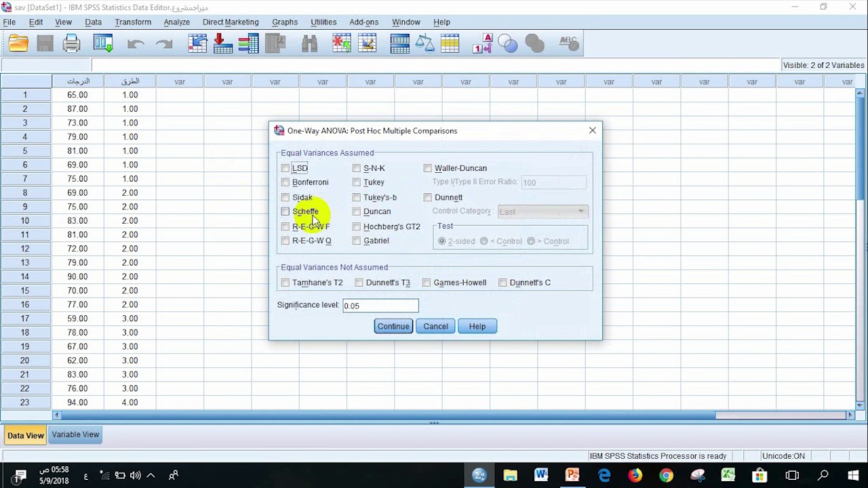Image resolution: width=868 pixels, height=488 pixels.
Task: Toggle Value Labels display
Action: (482, 44)
